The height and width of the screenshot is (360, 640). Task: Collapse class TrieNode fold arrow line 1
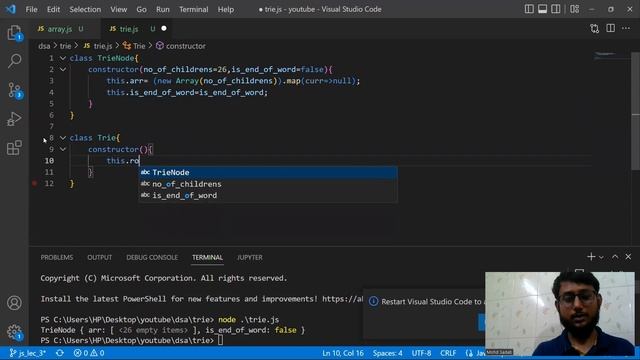pyautogui.click(x=63, y=58)
